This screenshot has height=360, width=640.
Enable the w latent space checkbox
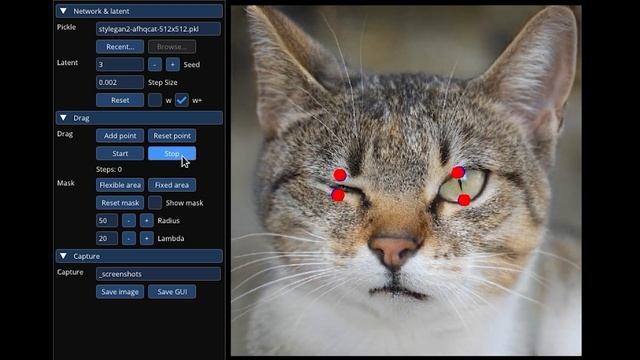[x=155, y=100]
